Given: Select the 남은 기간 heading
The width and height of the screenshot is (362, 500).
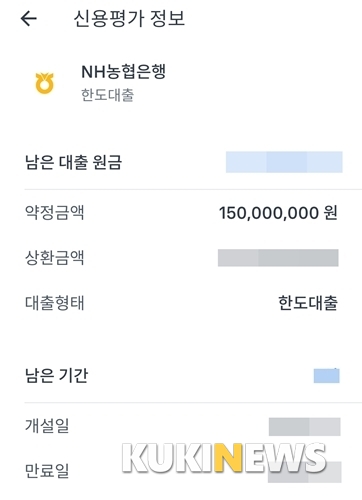Looking at the screenshot, I should (57, 375).
